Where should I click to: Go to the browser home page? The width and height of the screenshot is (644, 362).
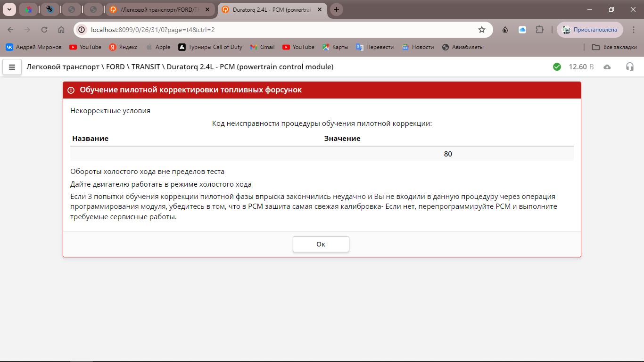(61, 30)
